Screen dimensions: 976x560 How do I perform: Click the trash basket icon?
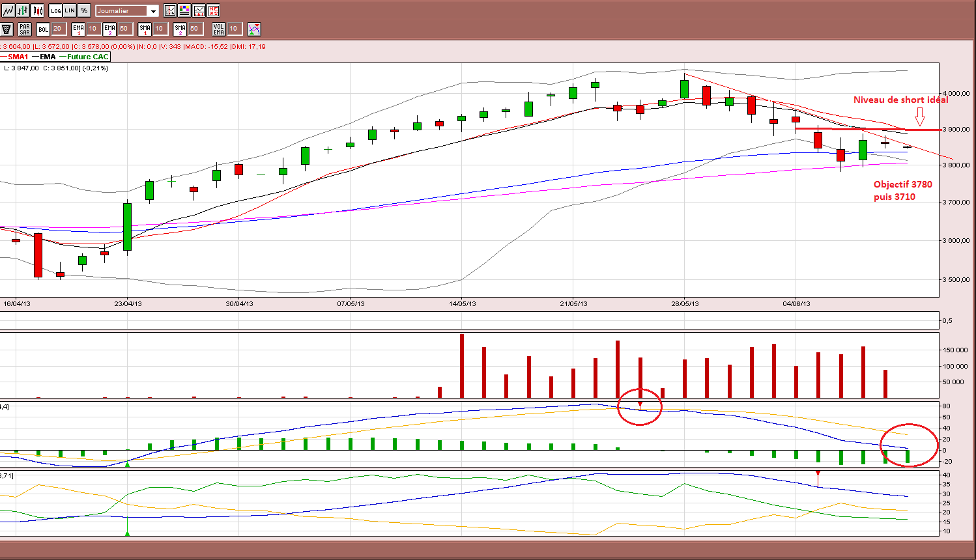coord(7,29)
